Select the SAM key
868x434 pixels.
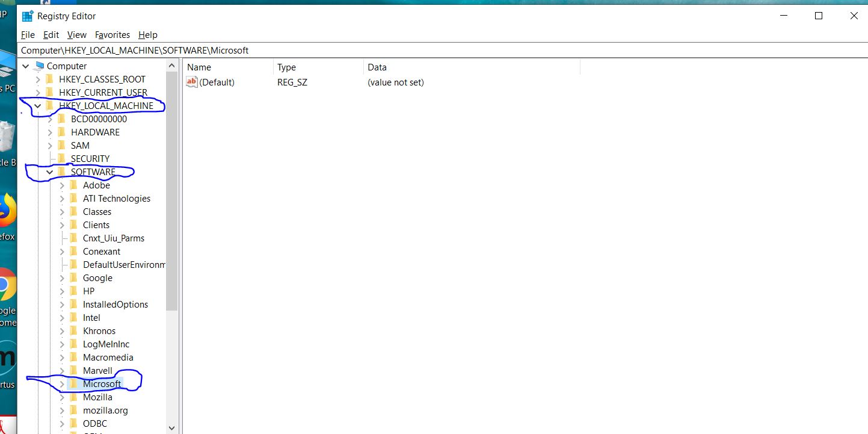click(80, 146)
